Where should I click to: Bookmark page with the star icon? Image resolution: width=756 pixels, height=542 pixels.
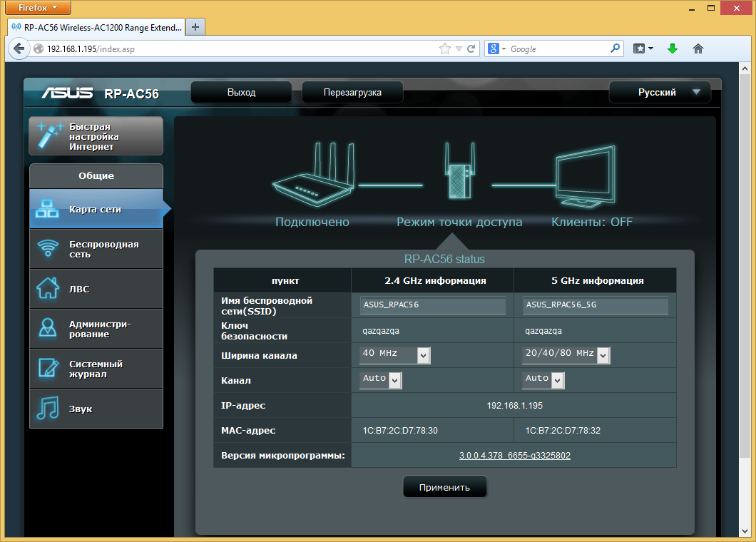[444, 48]
